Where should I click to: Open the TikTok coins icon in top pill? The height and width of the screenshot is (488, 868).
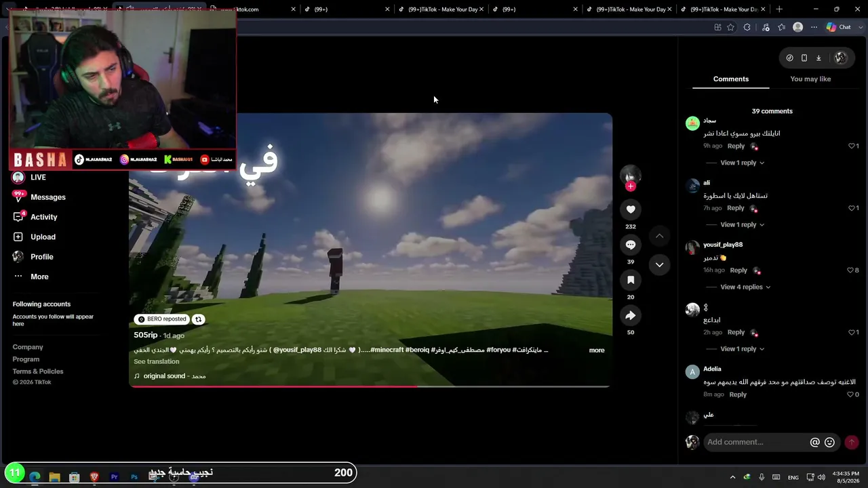click(x=789, y=58)
